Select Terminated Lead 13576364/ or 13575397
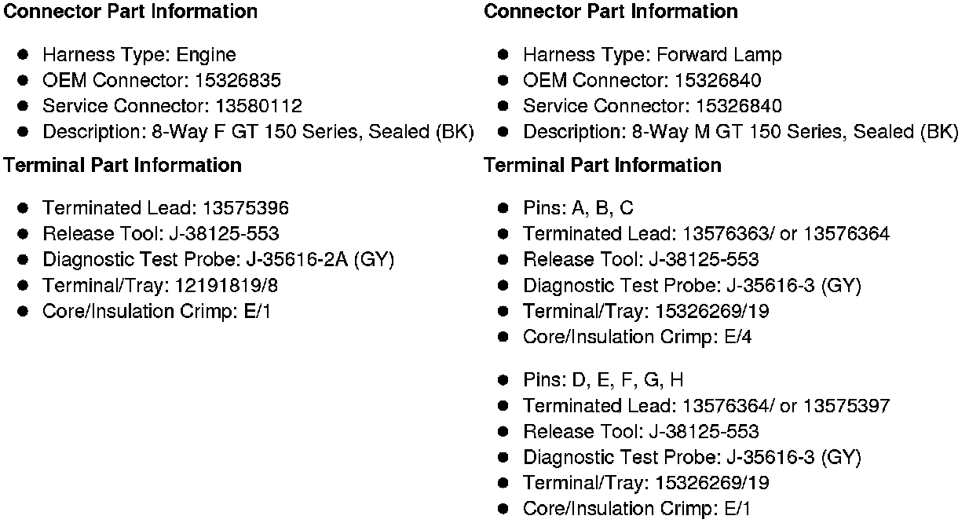This screenshot has width=980, height=523. 706,406
